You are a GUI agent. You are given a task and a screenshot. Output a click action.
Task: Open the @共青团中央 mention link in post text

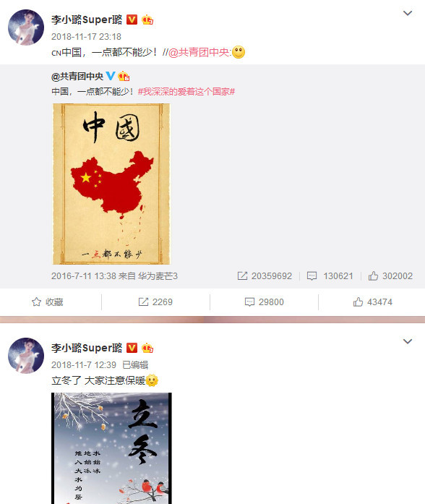[x=199, y=52]
